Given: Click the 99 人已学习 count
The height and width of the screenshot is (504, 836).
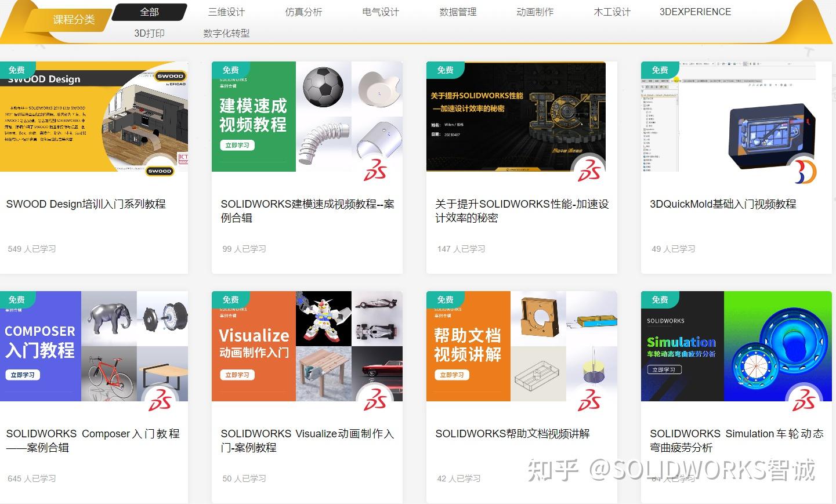Looking at the screenshot, I should [x=244, y=249].
